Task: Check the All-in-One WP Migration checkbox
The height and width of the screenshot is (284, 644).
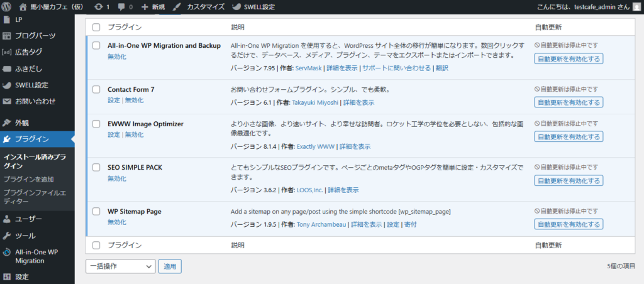Action: click(x=96, y=46)
